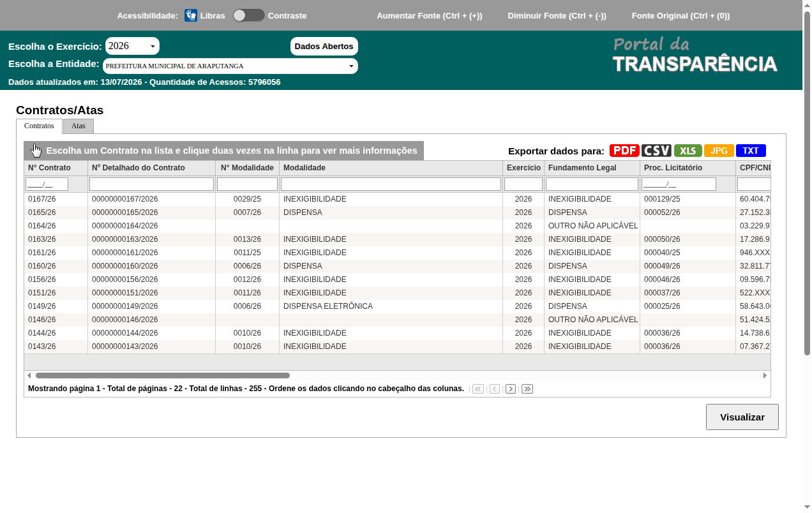Focus the Nº Contrato filter field

[x=47, y=184]
